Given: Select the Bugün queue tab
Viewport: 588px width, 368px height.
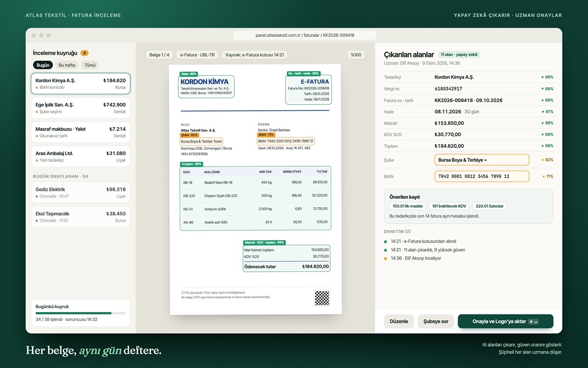Looking at the screenshot, I should click(43, 65).
